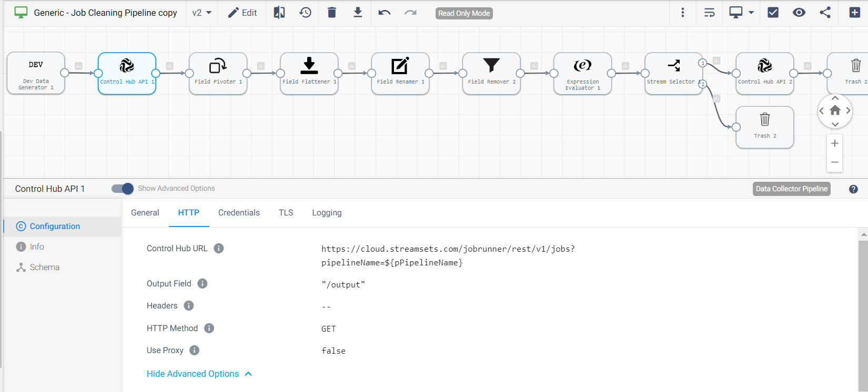Viewport: 868px width, 392px height.
Task: Click the redo arrow icon
Action: point(410,13)
